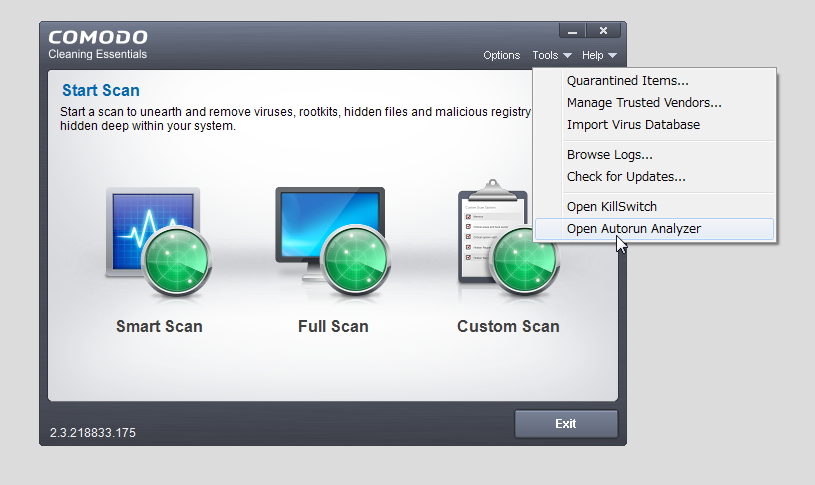Start a Smart Scan via its icon
This screenshot has width=815, height=485.
pyautogui.click(x=159, y=242)
